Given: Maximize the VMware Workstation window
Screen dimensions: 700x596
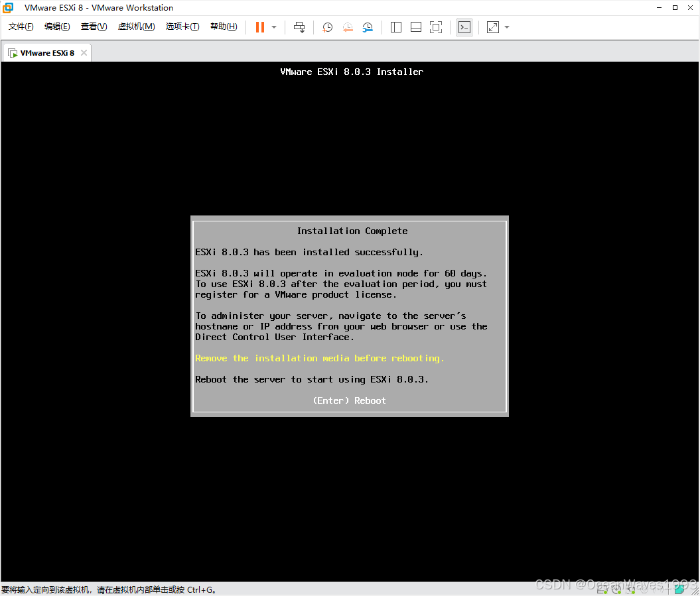Looking at the screenshot, I should tap(675, 7).
